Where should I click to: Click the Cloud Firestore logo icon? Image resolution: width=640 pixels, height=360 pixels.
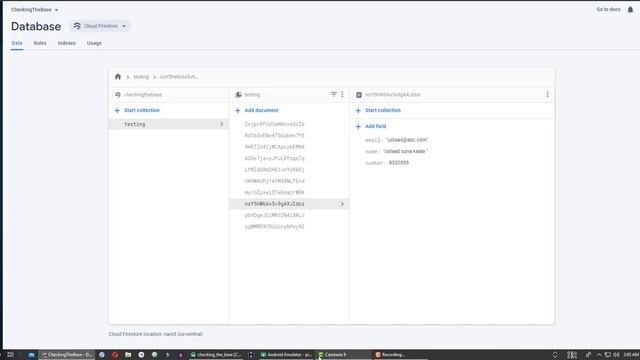click(77, 26)
